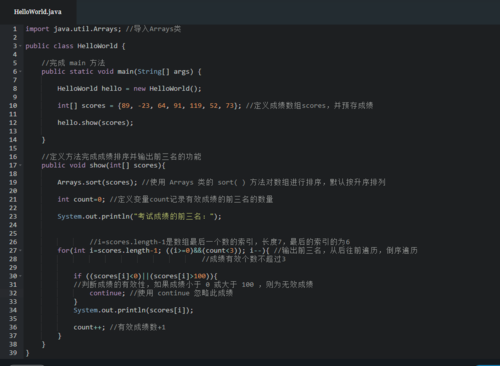
Task: Click 'public class HelloWorld {' text
Action: click(x=75, y=46)
